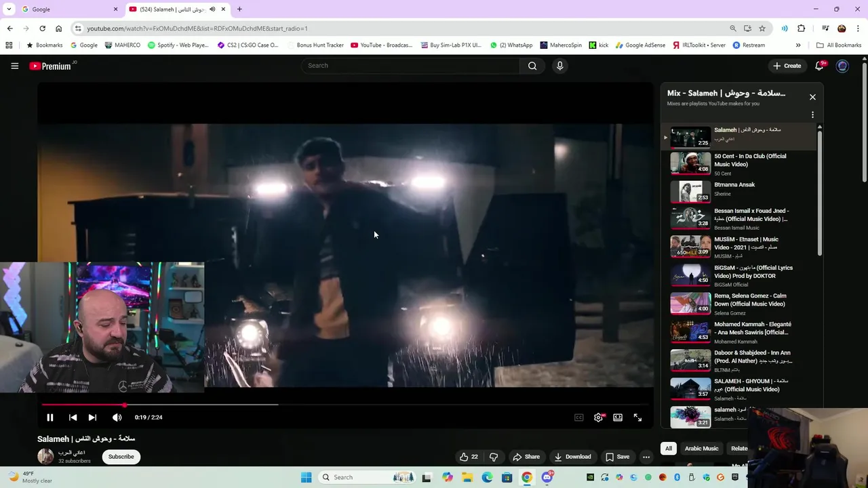The image size is (868, 488).
Task: Save the video to a playlist
Action: point(617,457)
